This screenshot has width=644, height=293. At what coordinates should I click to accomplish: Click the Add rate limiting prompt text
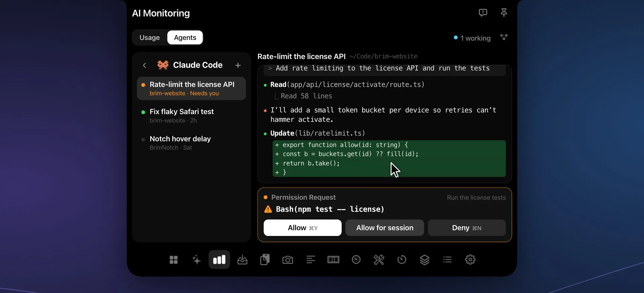pos(383,68)
